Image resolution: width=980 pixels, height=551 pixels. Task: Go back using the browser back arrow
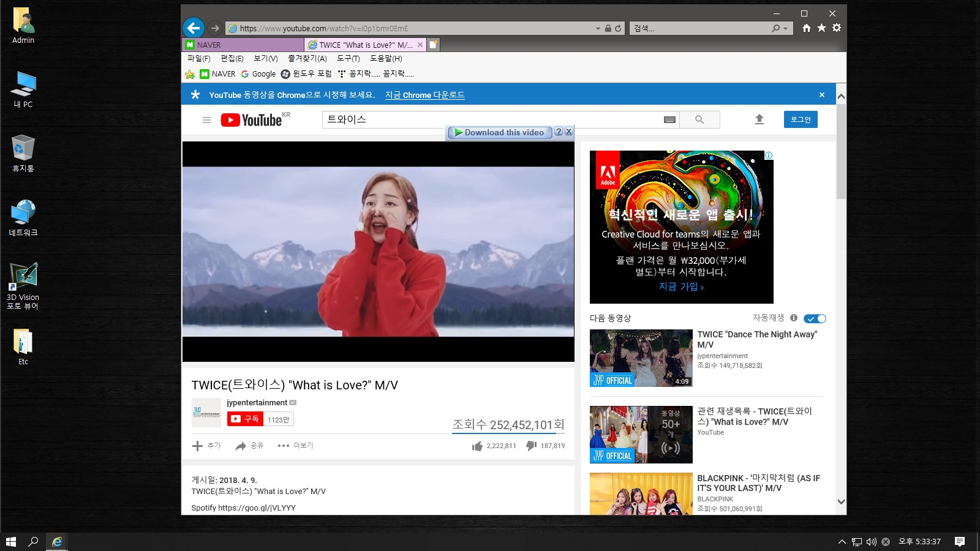[x=194, y=28]
